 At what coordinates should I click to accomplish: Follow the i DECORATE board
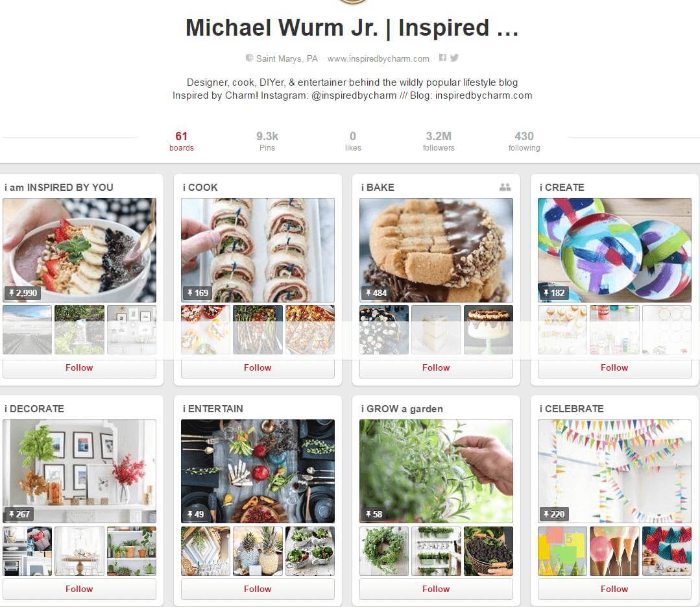(79, 589)
